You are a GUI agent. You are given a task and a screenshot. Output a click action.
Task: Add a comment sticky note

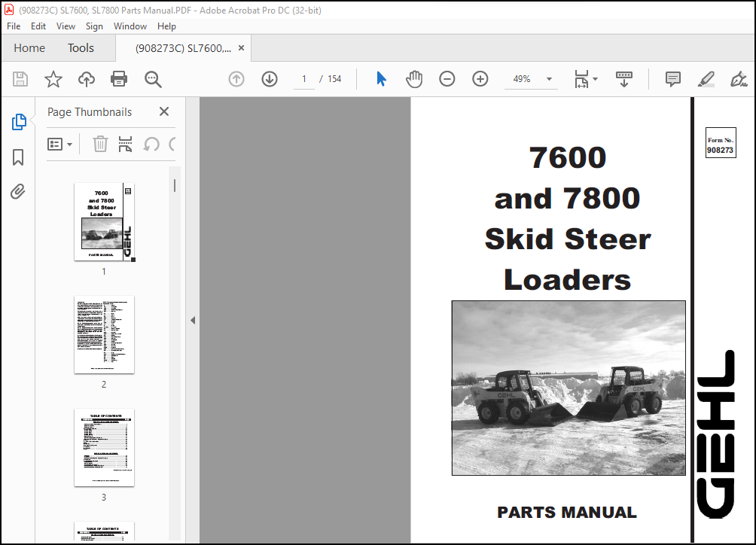coord(672,79)
